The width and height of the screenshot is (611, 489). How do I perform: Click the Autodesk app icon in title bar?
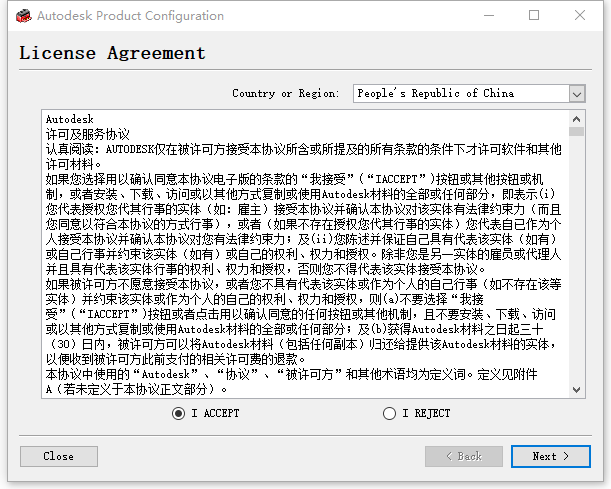23,16
